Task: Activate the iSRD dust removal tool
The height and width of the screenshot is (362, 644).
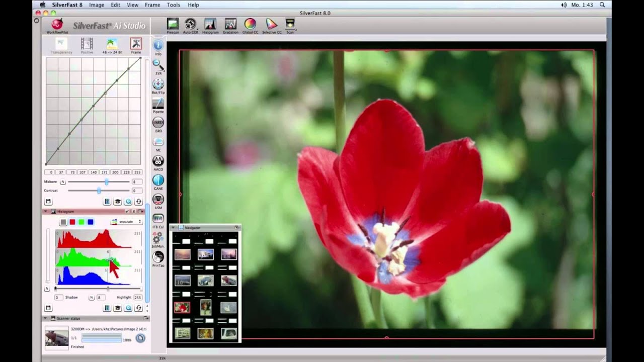Action: [x=158, y=124]
